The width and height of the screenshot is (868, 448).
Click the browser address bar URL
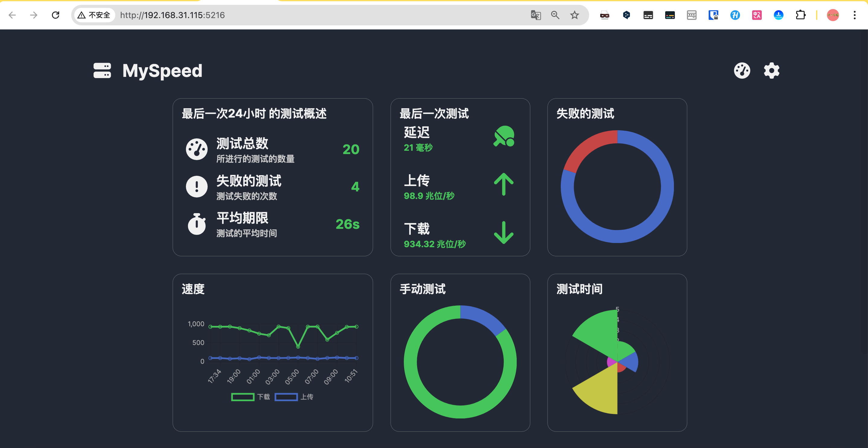(x=173, y=15)
